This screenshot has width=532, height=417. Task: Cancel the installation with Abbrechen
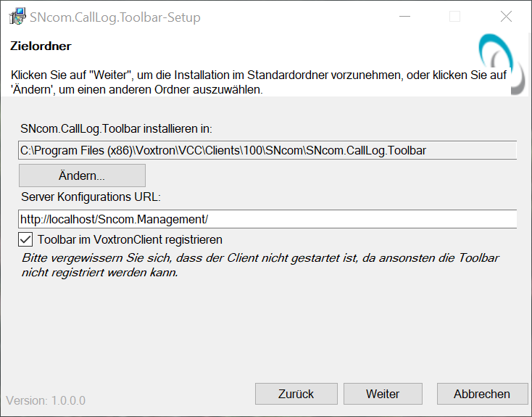point(482,394)
